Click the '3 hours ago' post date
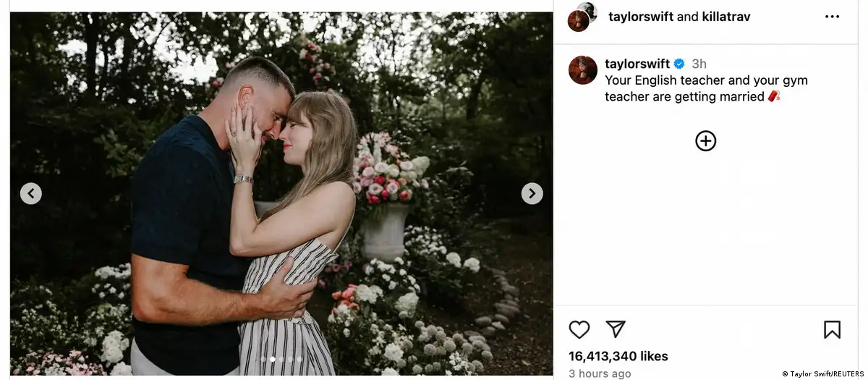The height and width of the screenshot is (380, 868). (600, 373)
